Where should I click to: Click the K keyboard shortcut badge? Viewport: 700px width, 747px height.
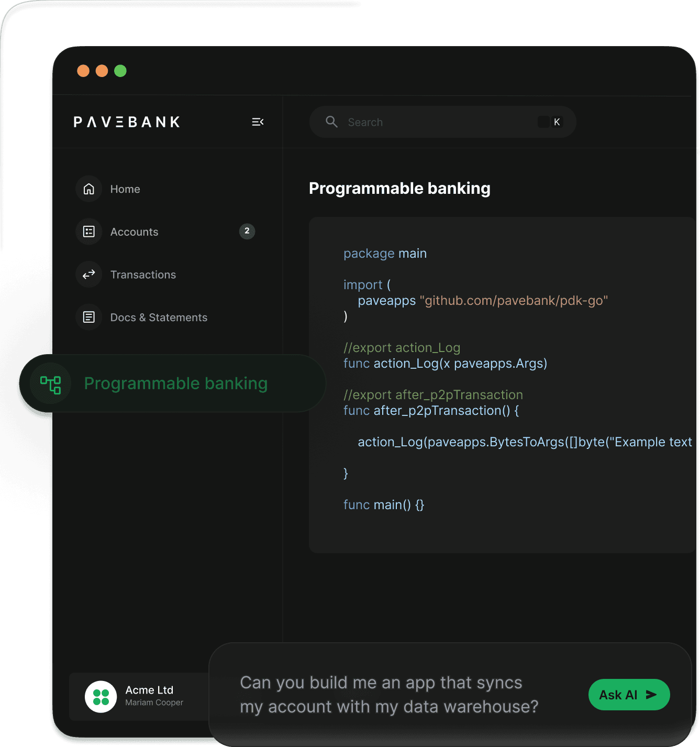555,122
